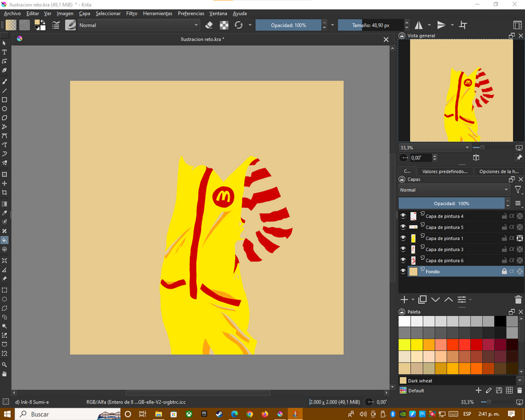Reload the original brush preset
The height and width of the screenshot is (420, 525).
coord(239,25)
